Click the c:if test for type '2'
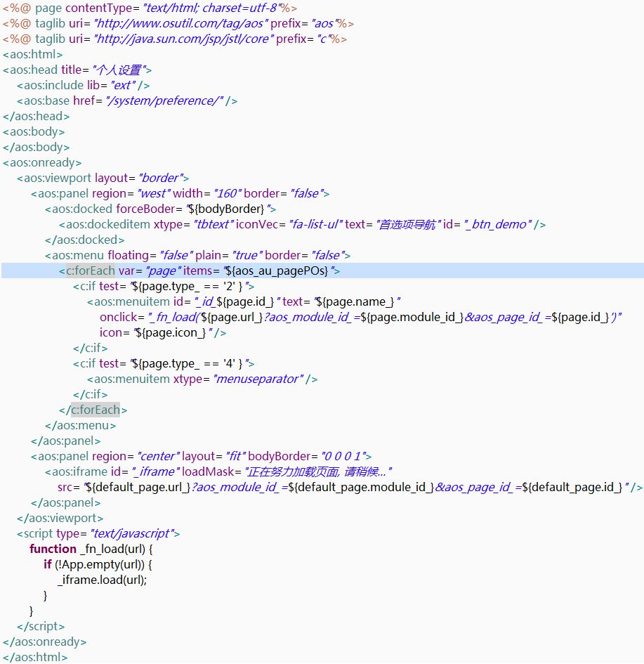This screenshot has width=644, height=664. click(164, 286)
